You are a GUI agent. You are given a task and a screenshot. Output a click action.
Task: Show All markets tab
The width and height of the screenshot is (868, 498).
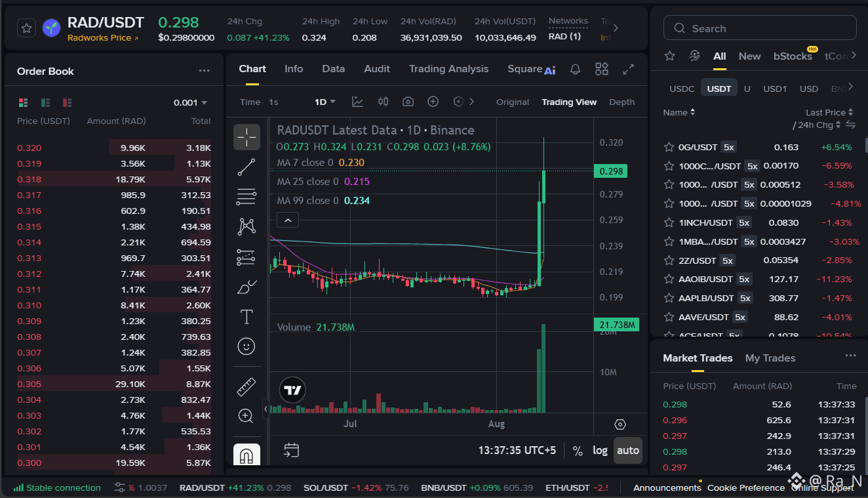tap(720, 56)
